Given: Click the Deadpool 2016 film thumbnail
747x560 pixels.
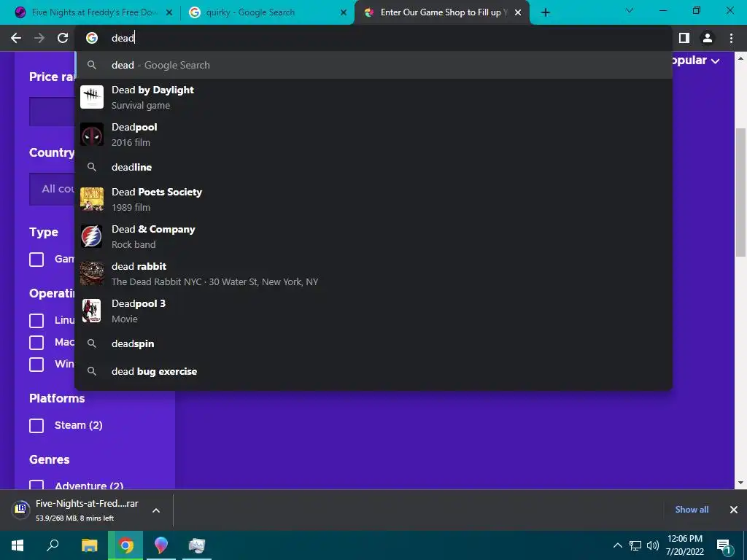Looking at the screenshot, I should (x=92, y=134).
